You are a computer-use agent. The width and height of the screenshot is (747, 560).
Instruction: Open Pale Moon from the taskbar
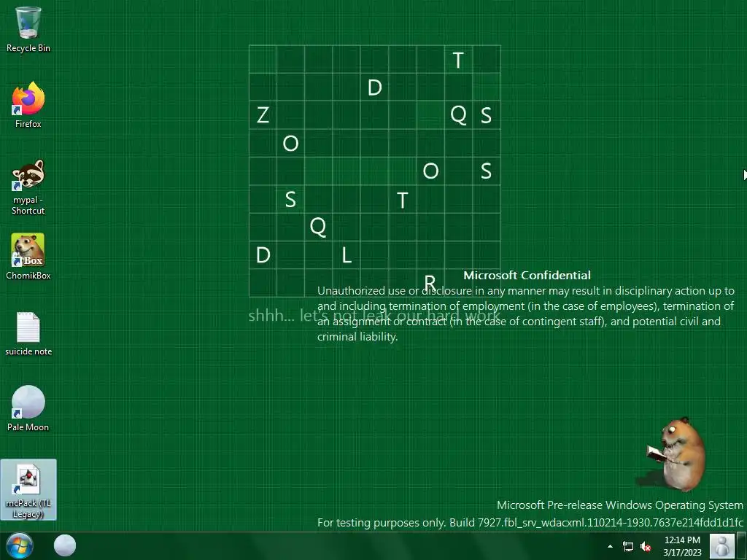tap(65, 545)
